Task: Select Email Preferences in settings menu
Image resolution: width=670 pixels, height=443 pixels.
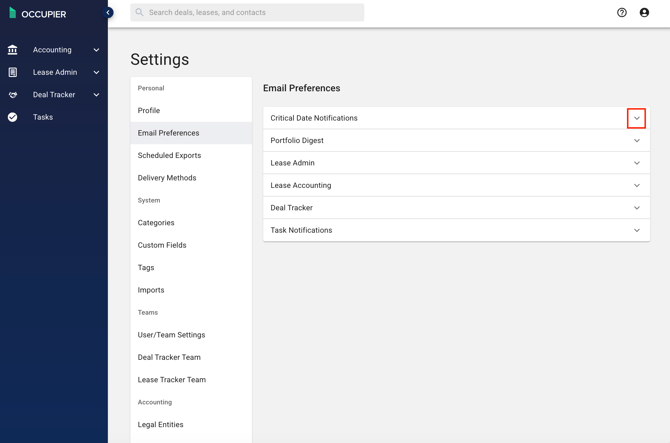Action: (191, 133)
